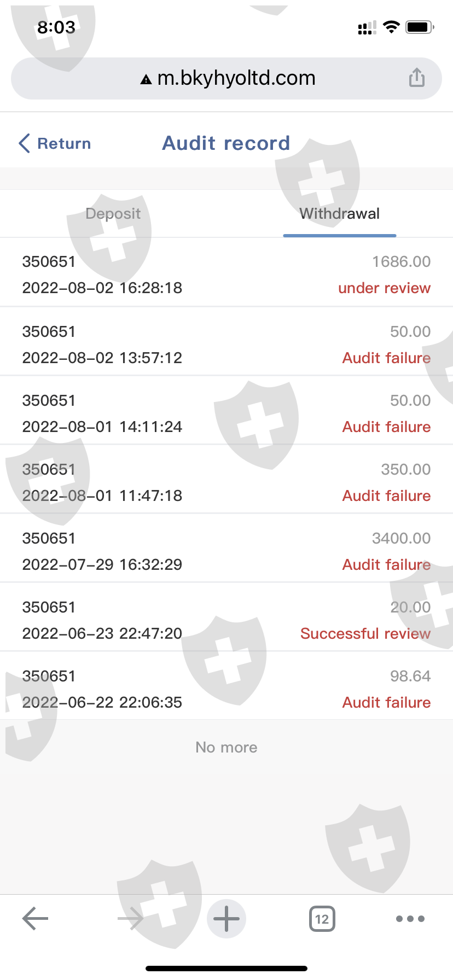Open a new tab with plus button
The width and height of the screenshot is (453, 980).
[226, 919]
